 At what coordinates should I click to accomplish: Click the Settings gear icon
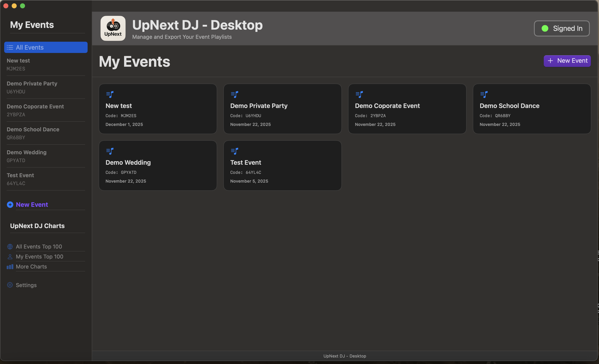(10, 285)
